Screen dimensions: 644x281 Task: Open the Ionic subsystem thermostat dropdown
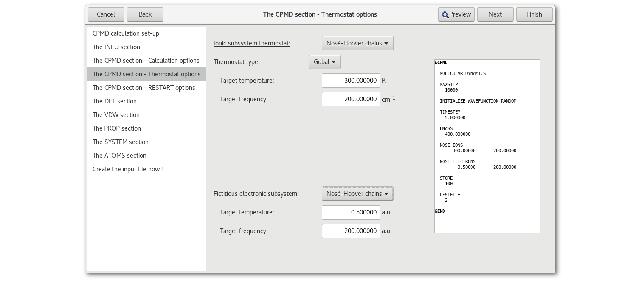(x=357, y=43)
